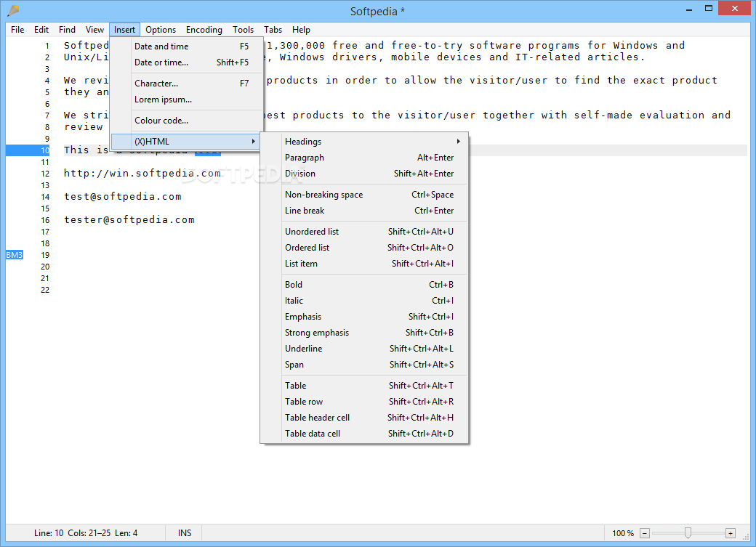The image size is (756, 547).
Task: Open the Find menu
Action: (x=67, y=30)
